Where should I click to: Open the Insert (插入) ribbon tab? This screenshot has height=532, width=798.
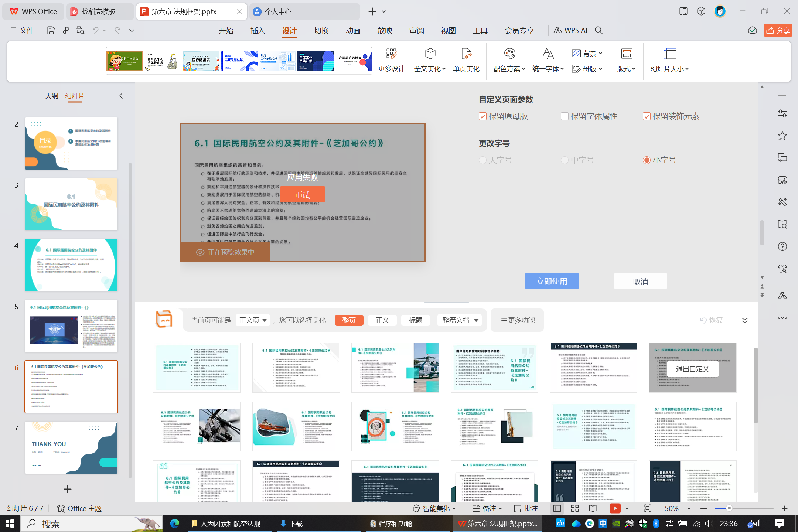pos(258,31)
